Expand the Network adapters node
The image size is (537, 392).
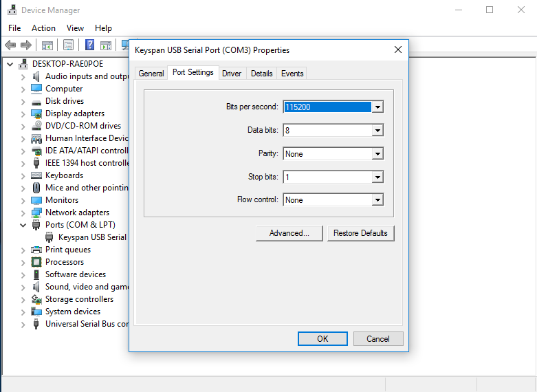coord(23,213)
